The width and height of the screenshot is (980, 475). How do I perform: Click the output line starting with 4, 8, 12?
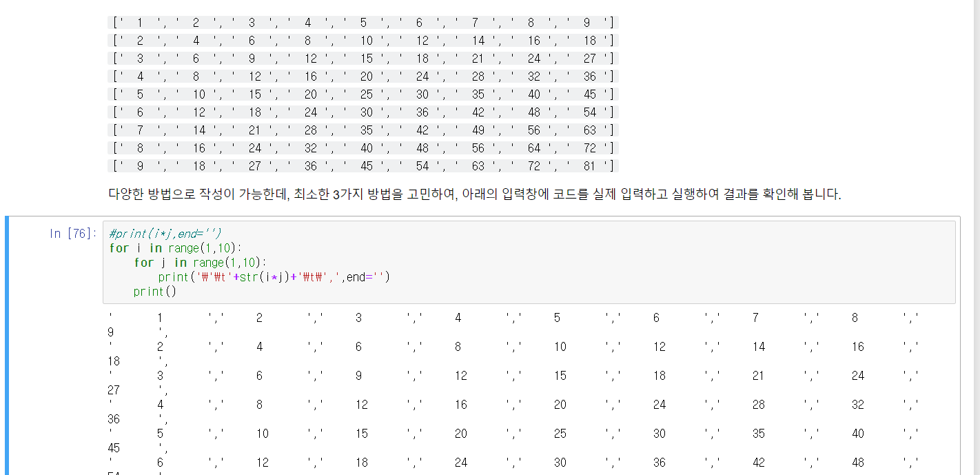(513, 405)
